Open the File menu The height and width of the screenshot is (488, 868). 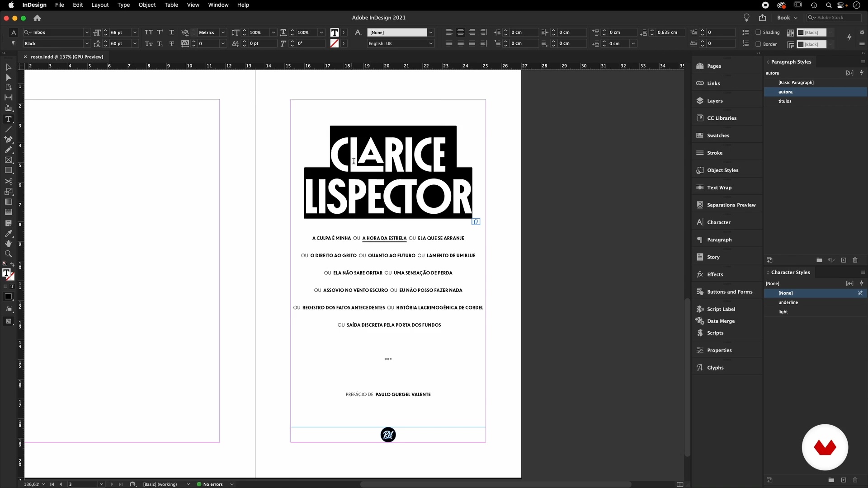point(59,5)
